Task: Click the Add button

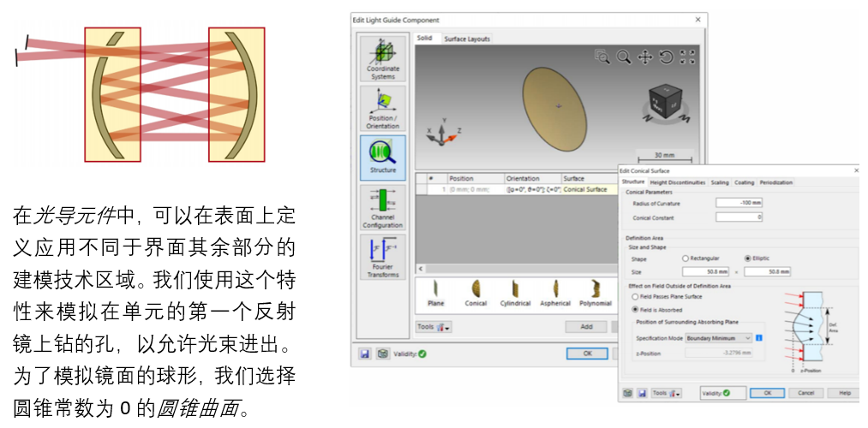Action: (586, 327)
